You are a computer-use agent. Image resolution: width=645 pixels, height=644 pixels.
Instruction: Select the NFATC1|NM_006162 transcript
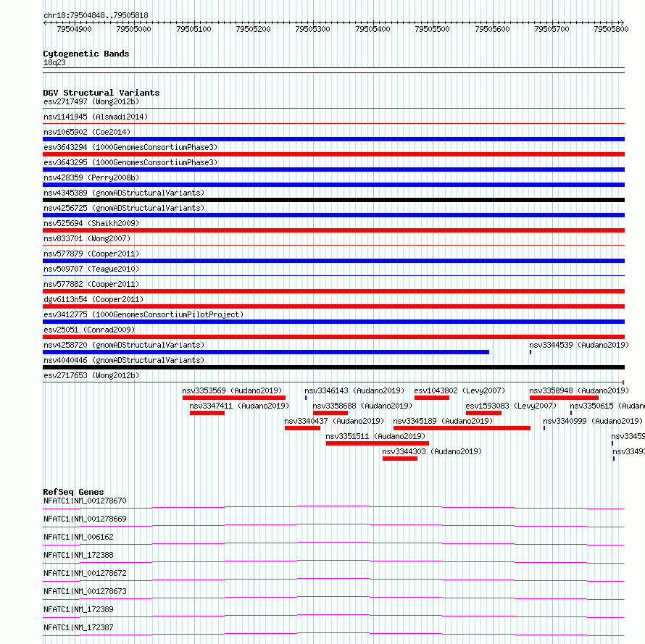pos(78,537)
